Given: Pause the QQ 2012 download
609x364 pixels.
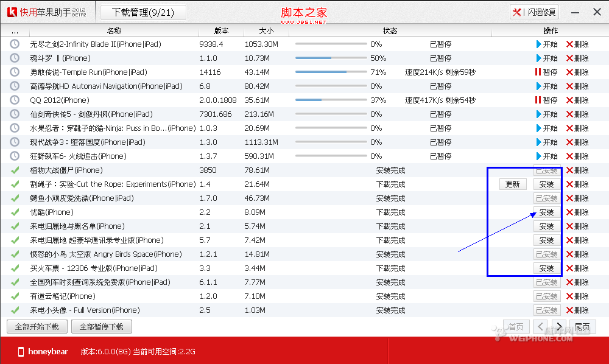Looking at the screenshot, I should point(546,100).
